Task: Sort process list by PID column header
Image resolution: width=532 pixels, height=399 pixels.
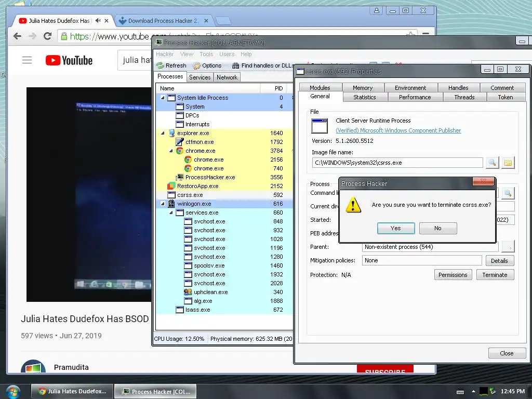Action: 273,88
